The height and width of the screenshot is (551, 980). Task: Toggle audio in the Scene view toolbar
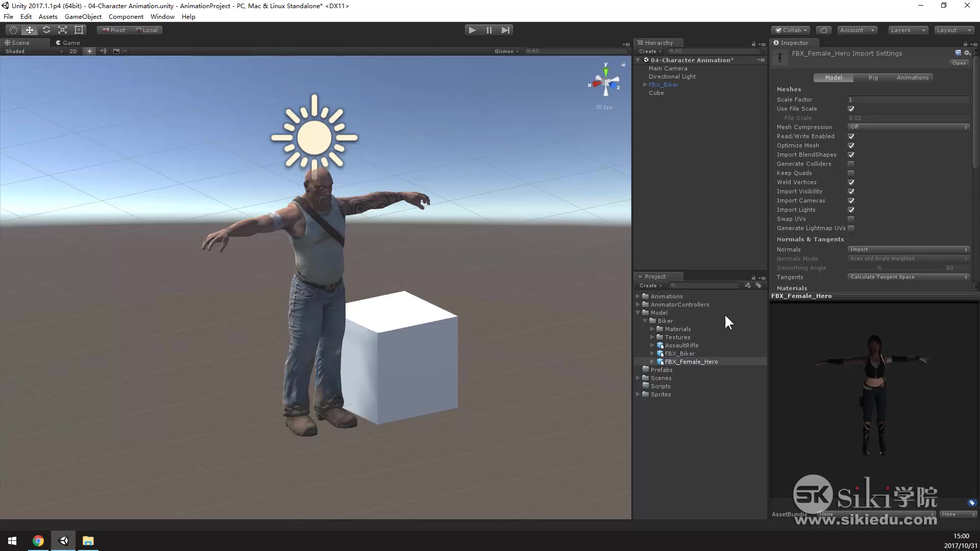point(103,51)
